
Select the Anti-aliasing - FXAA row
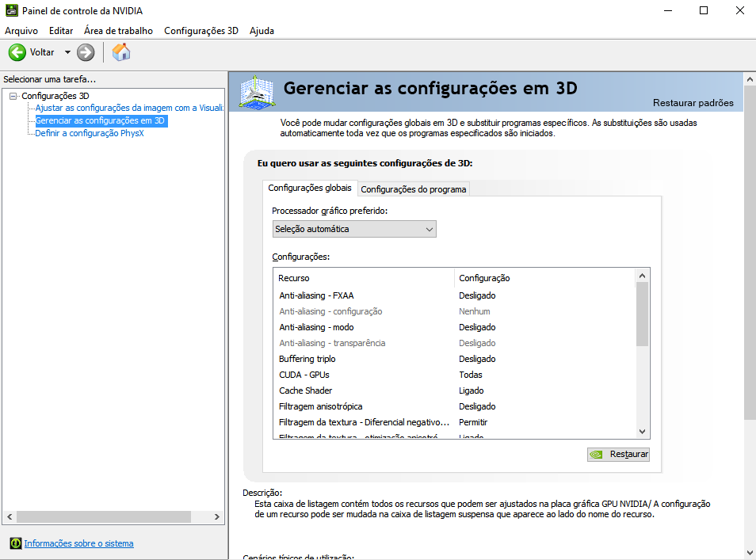(455, 295)
